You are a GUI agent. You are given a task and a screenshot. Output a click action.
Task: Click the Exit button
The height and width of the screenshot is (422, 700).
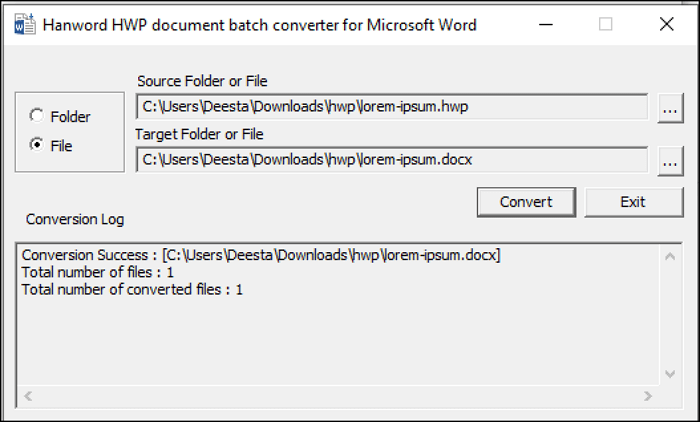coord(632,202)
